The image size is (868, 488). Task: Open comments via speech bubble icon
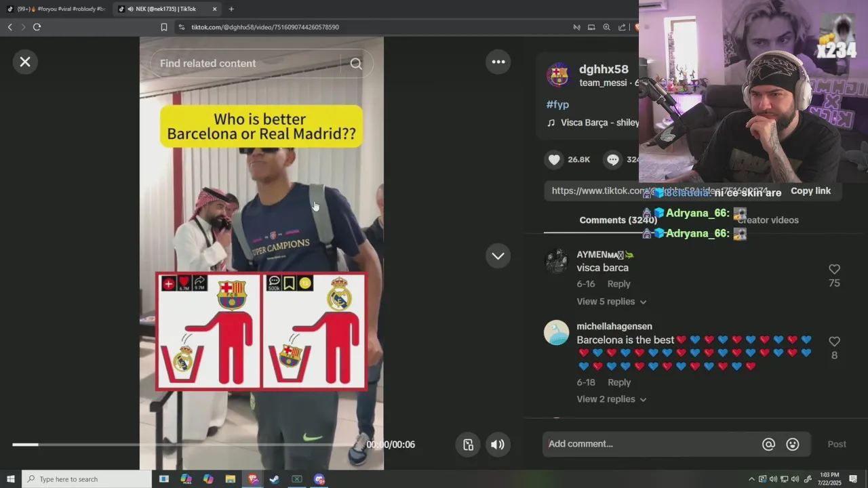click(613, 159)
